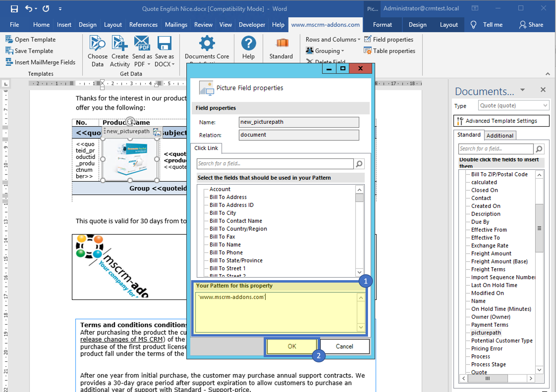Switch to the Mailings ribbon tab

tap(176, 25)
